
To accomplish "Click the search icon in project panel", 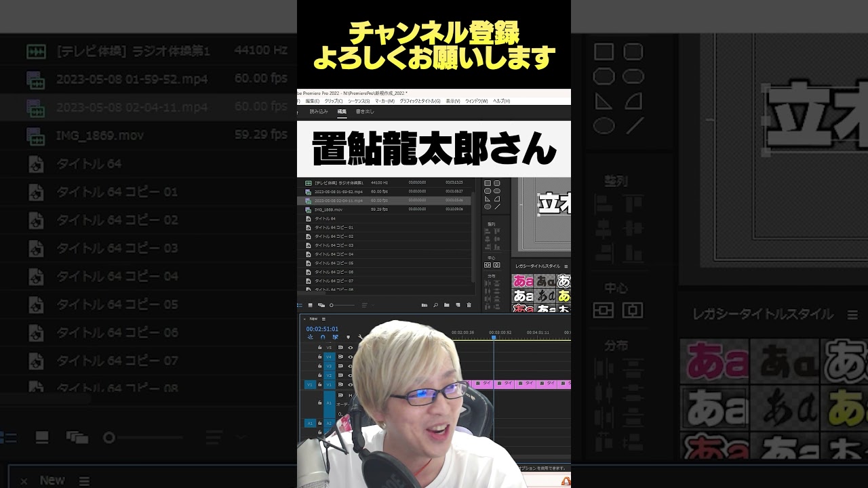I will pos(435,305).
